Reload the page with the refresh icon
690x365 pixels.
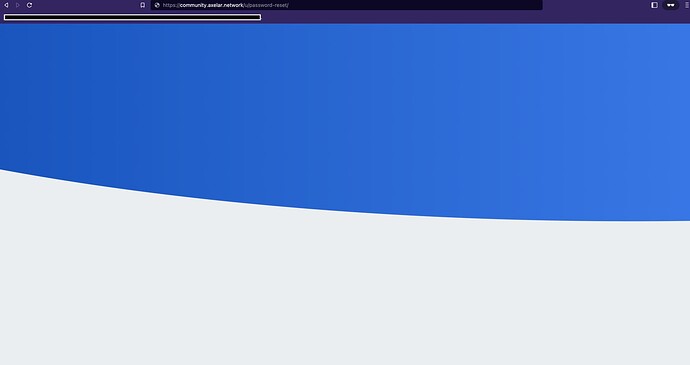[29, 5]
